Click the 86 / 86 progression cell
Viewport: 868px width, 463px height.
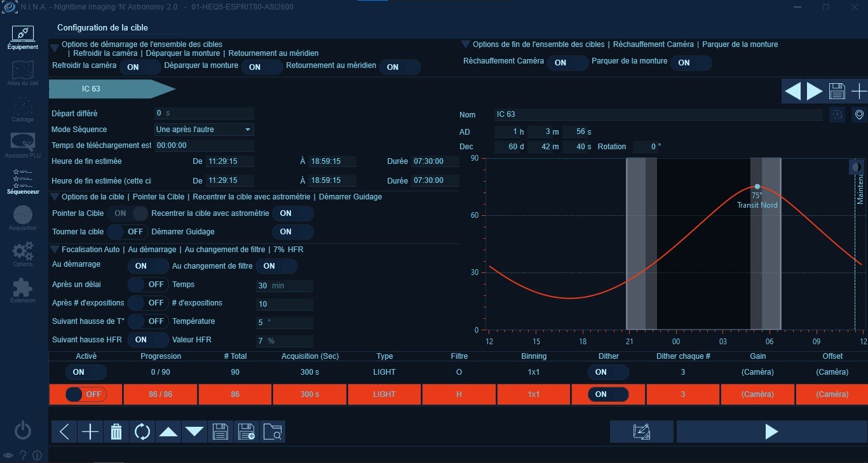[x=161, y=394]
